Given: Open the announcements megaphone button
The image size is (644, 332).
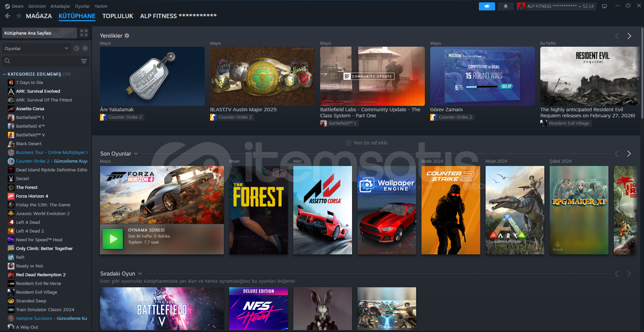Looking at the screenshot, I should (487, 6).
